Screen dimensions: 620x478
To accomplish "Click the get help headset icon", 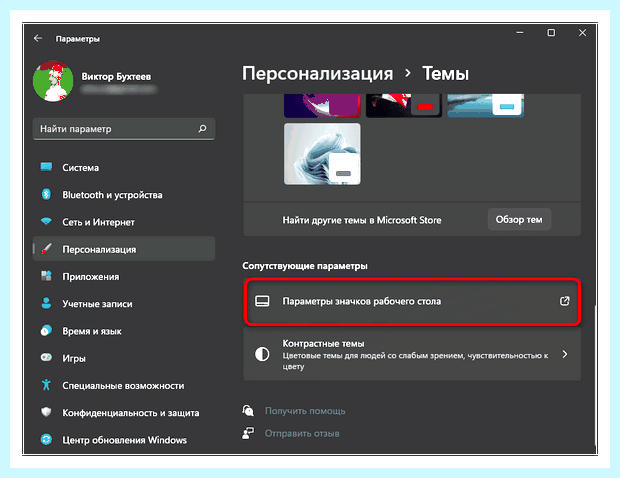I will [248, 411].
